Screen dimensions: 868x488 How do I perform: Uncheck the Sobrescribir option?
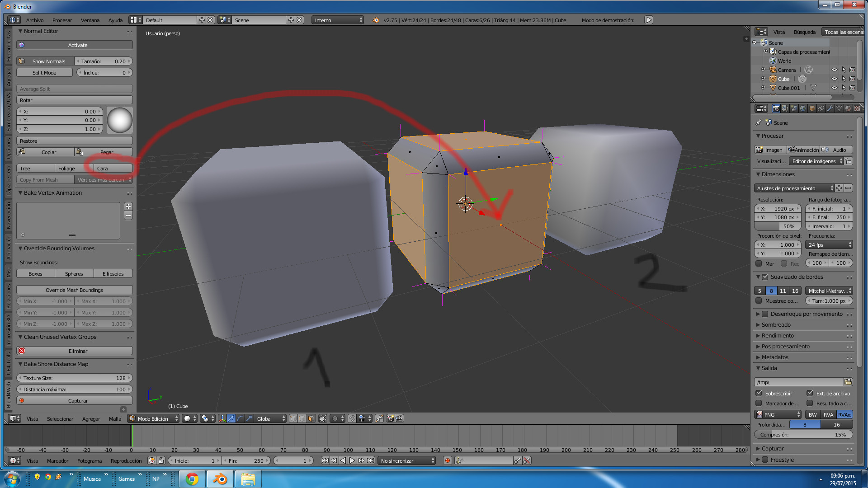tap(759, 394)
